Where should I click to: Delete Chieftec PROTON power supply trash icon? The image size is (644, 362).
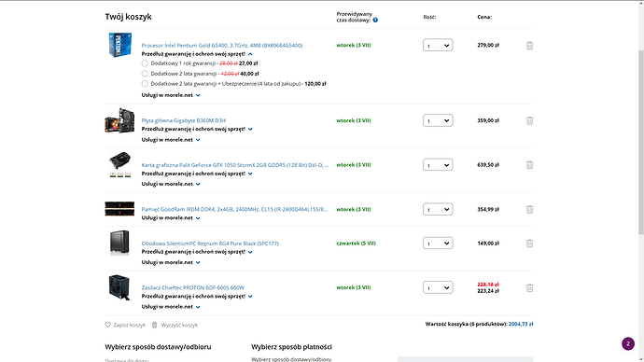pyautogui.click(x=529, y=287)
